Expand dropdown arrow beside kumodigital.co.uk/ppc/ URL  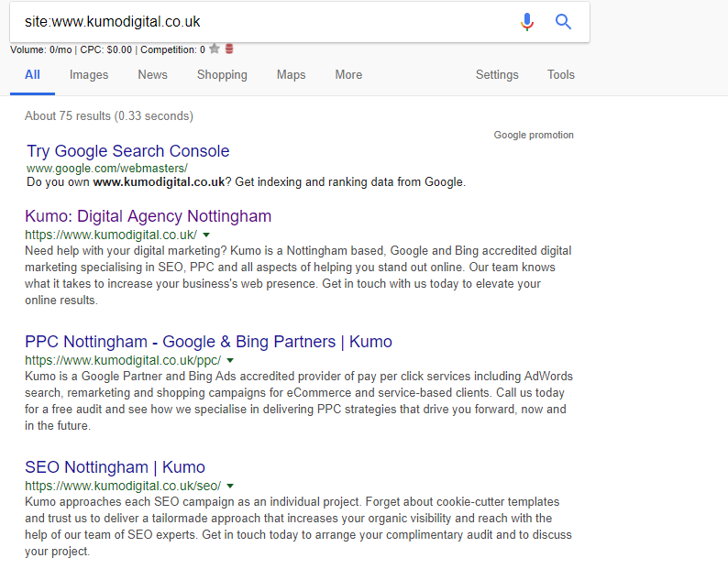pyautogui.click(x=230, y=361)
